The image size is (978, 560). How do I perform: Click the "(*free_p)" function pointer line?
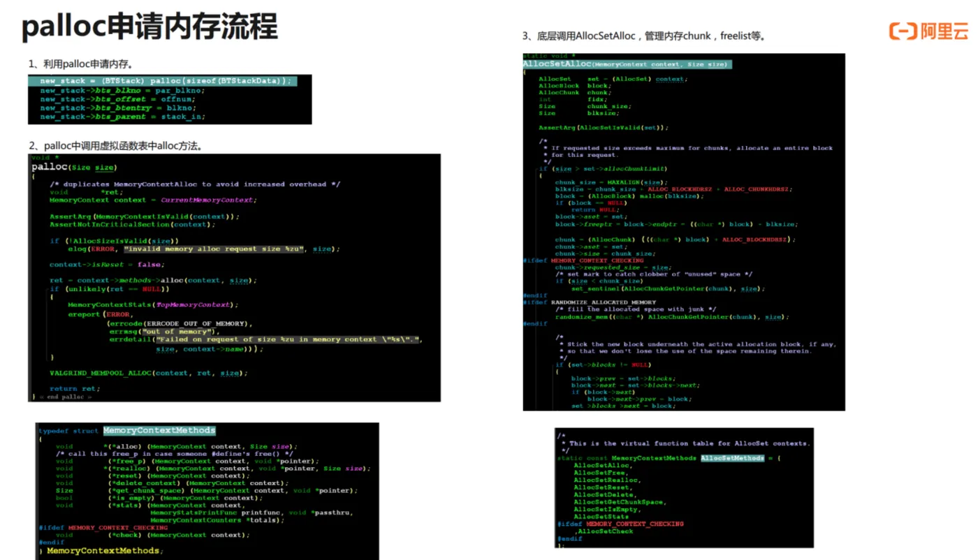pyautogui.click(x=187, y=461)
